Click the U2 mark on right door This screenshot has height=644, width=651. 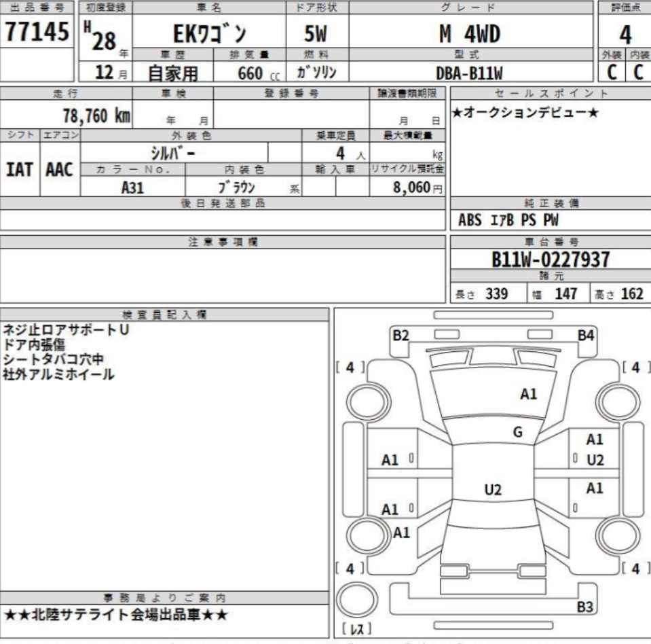tap(595, 460)
